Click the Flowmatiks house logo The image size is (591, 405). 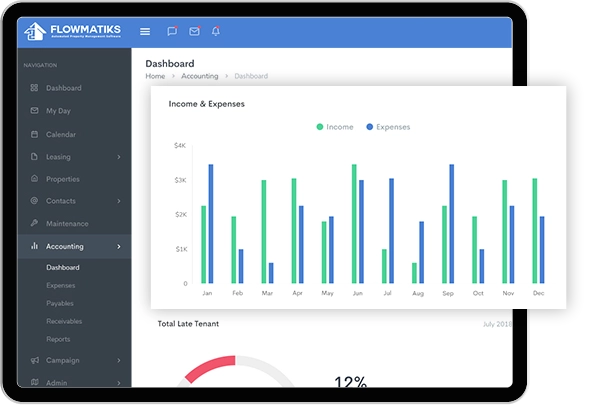[x=35, y=31]
